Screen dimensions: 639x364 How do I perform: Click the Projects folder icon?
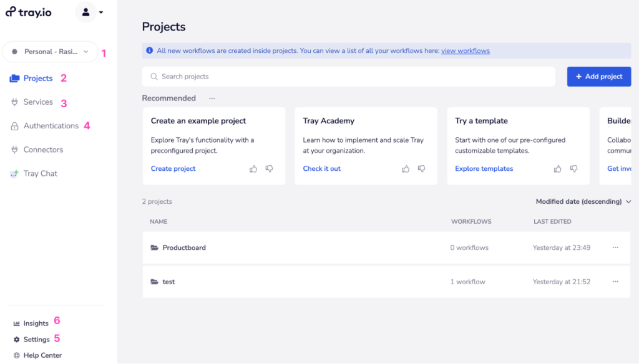tap(14, 78)
